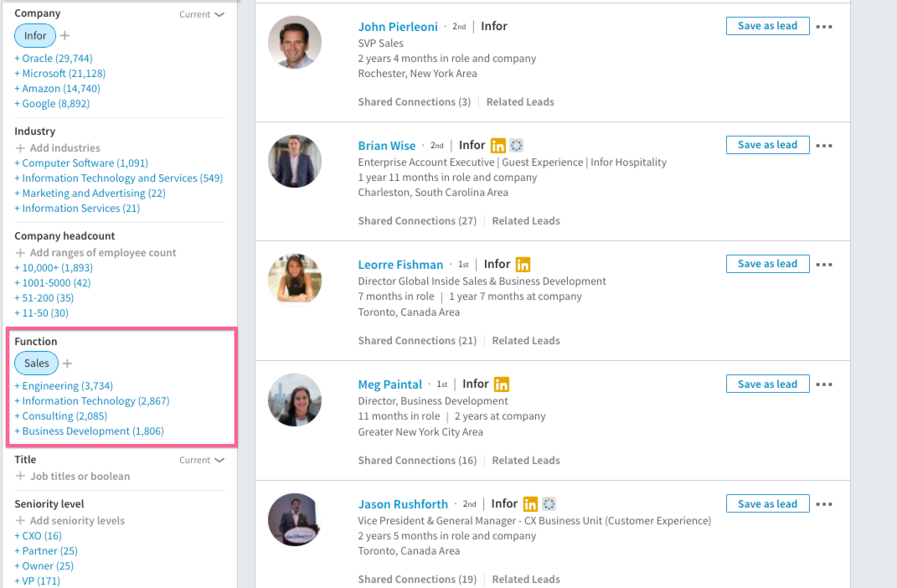Add 11-50 headcount filter

(x=41, y=313)
